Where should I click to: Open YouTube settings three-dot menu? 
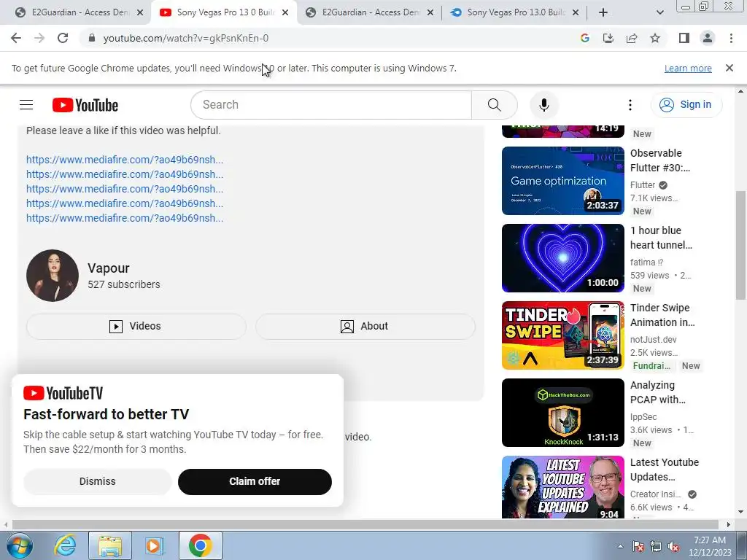630,105
